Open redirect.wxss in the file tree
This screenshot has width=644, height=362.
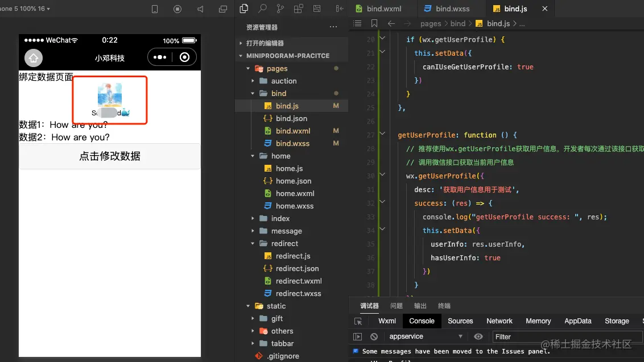292,293
